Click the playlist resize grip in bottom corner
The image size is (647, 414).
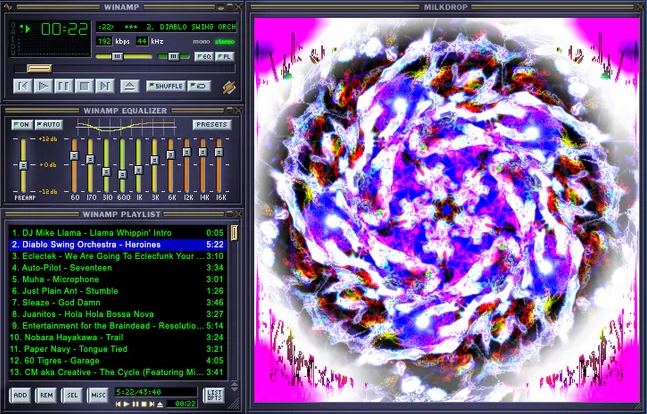click(234, 403)
